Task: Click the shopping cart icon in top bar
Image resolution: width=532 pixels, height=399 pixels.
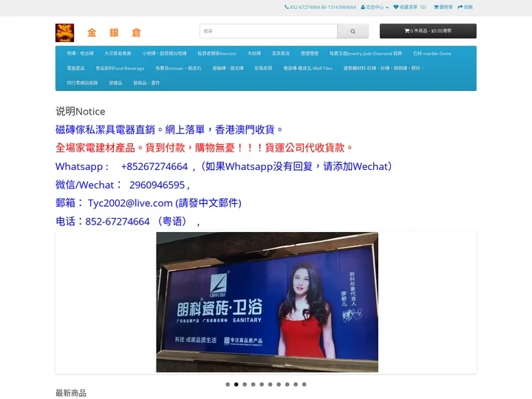Action: 437,7
